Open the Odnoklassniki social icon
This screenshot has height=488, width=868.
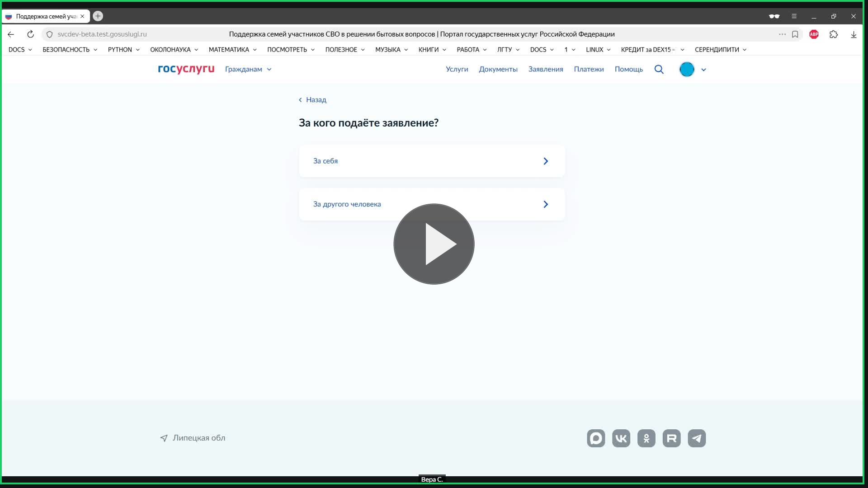click(646, 438)
